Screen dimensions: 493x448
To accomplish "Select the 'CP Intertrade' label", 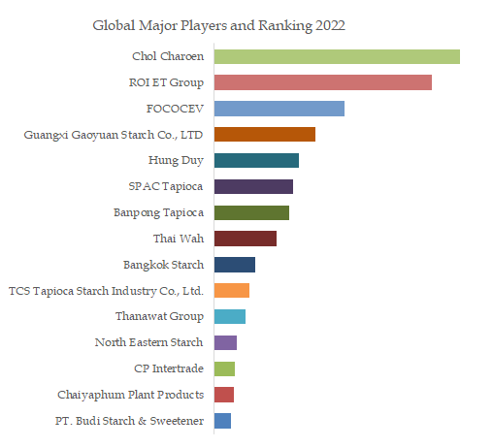I will click(169, 368).
